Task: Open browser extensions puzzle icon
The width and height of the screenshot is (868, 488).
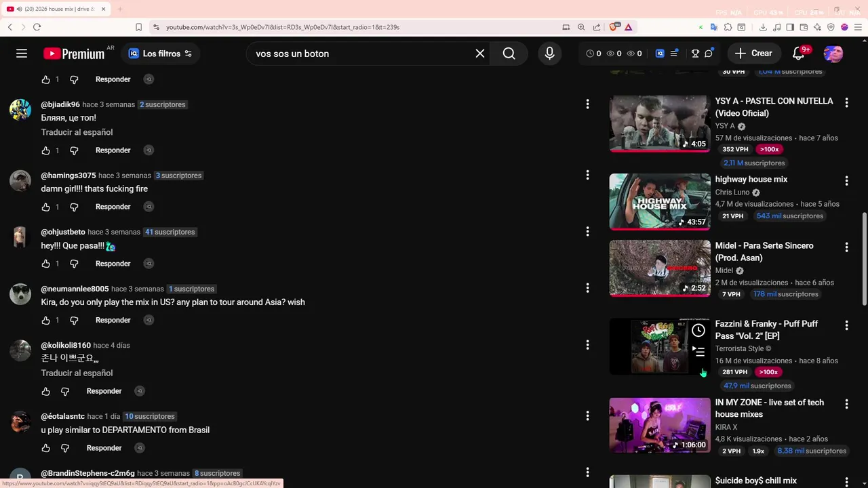Action: (x=728, y=27)
